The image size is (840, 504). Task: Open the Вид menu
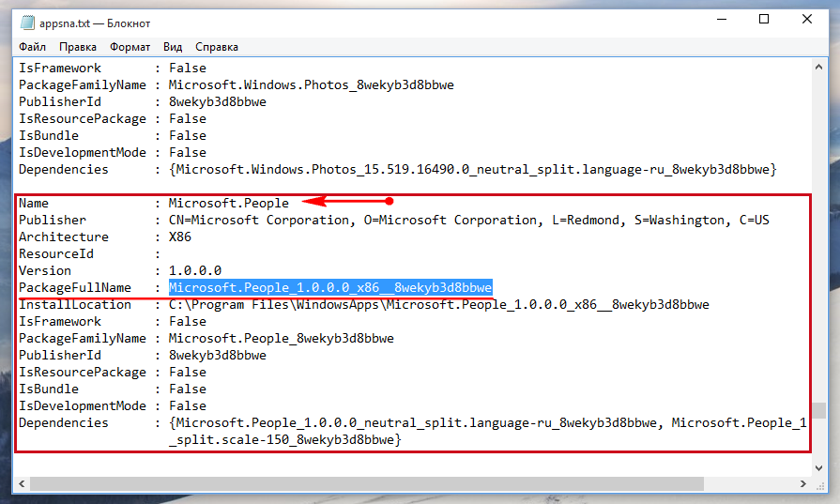click(x=173, y=47)
